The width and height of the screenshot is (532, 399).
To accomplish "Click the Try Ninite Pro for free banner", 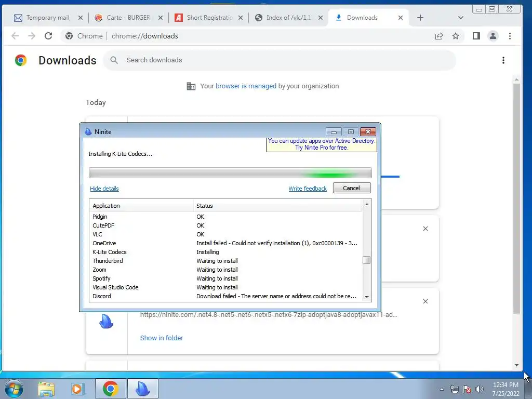I will 322,144.
